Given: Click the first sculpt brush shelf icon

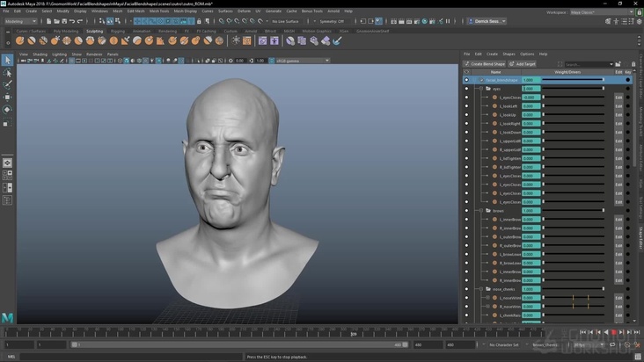Looking at the screenshot, I should tap(20, 40).
